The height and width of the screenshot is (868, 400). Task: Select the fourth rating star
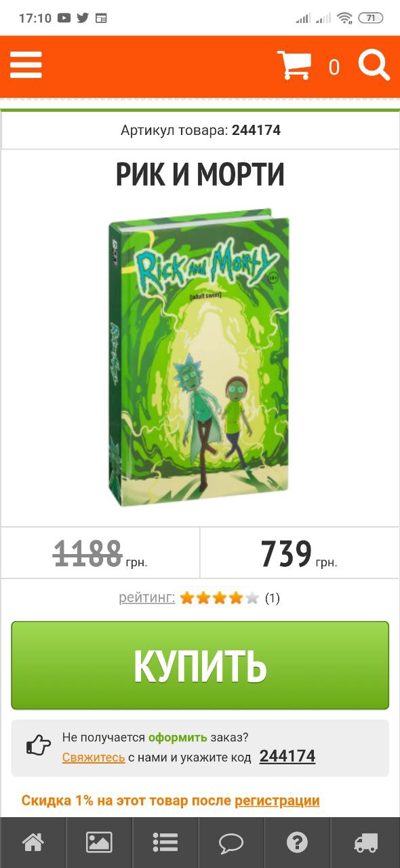point(236,597)
